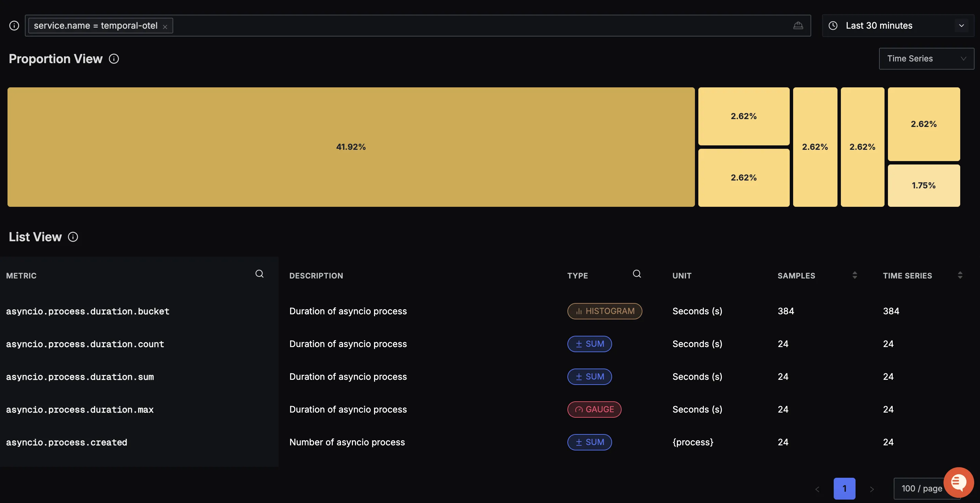Open the Time Series view dropdown
980x503 pixels.
coord(927,59)
